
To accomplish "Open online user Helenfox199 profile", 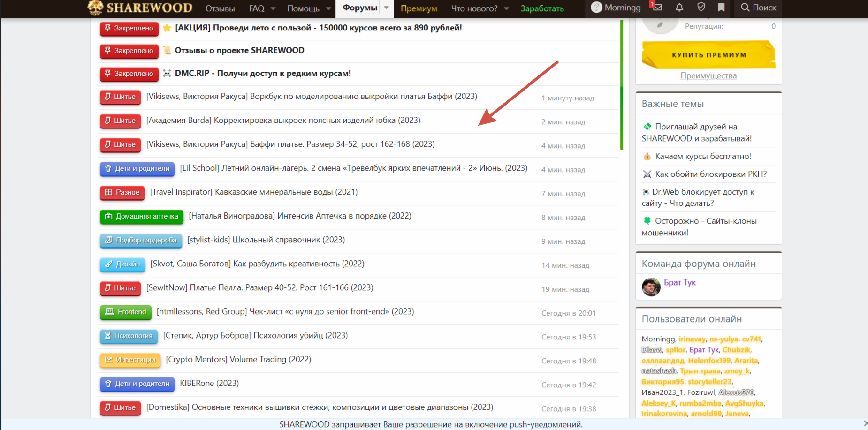I will [x=709, y=361].
